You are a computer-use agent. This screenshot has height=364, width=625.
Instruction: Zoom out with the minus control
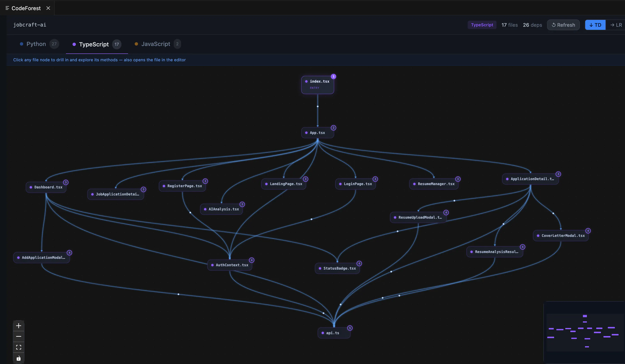click(x=19, y=336)
